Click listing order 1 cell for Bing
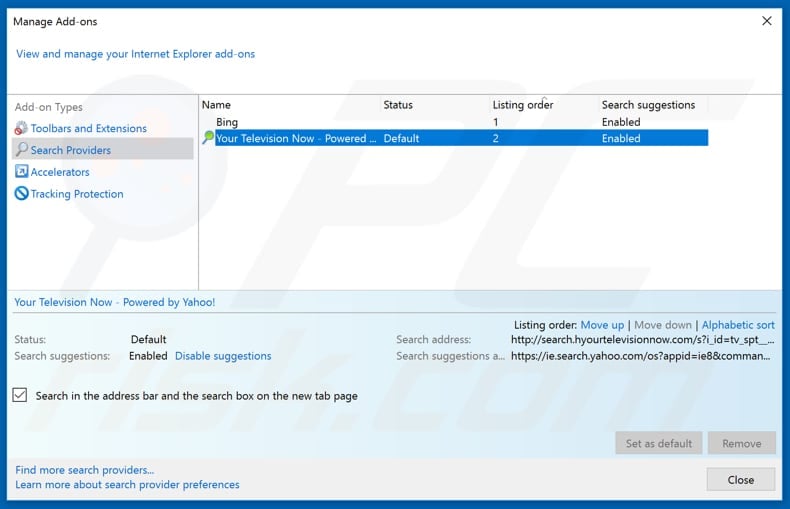The height and width of the screenshot is (509, 790). (495, 122)
